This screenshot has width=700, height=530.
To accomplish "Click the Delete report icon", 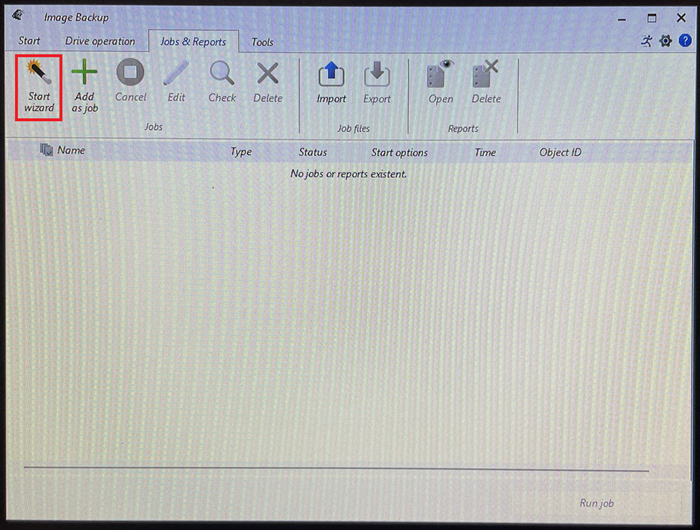I will pyautogui.click(x=486, y=75).
